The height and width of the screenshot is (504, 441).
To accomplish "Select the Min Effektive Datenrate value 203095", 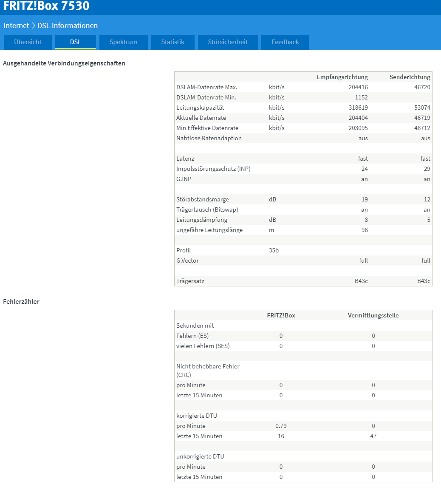I will 358,128.
